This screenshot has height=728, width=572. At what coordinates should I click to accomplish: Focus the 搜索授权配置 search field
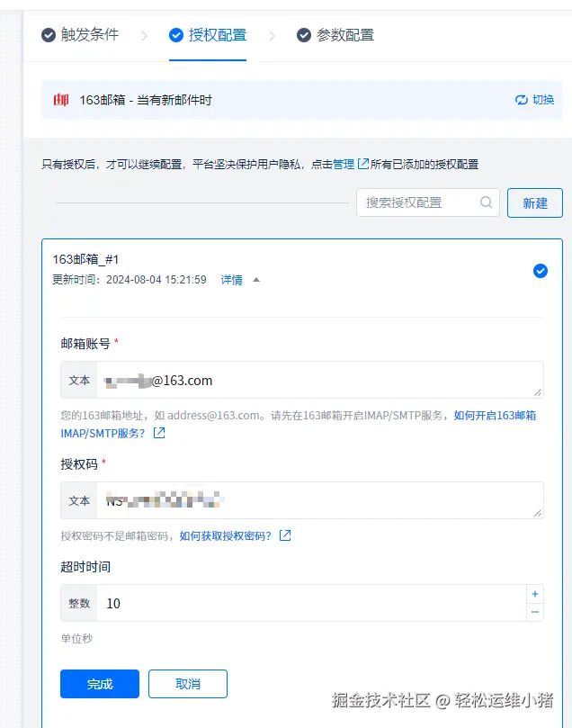pyautogui.click(x=428, y=202)
